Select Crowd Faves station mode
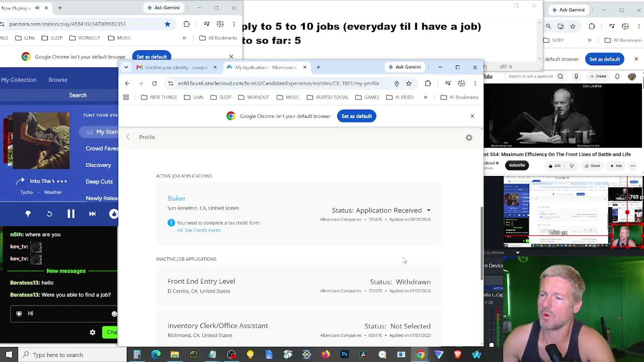 pos(102,149)
